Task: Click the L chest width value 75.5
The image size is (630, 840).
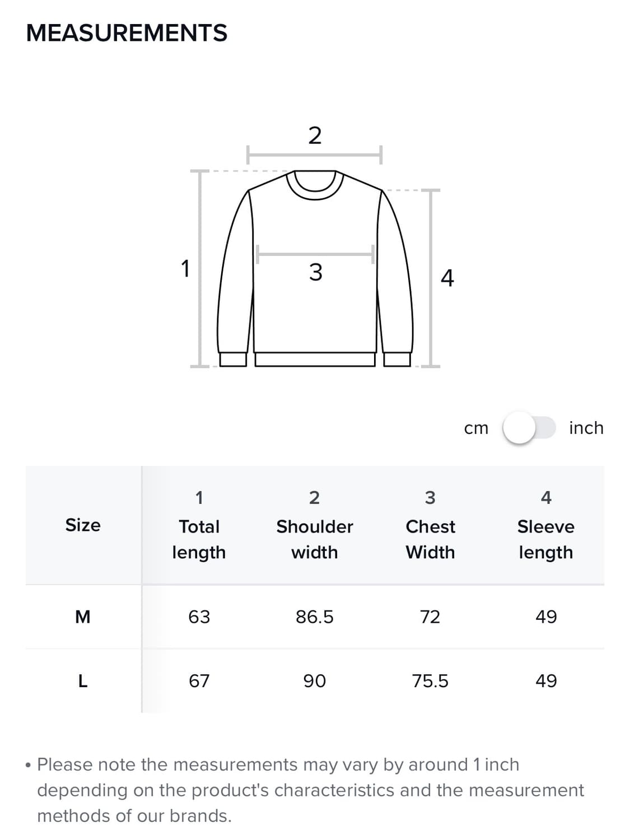Action: click(430, 681)
